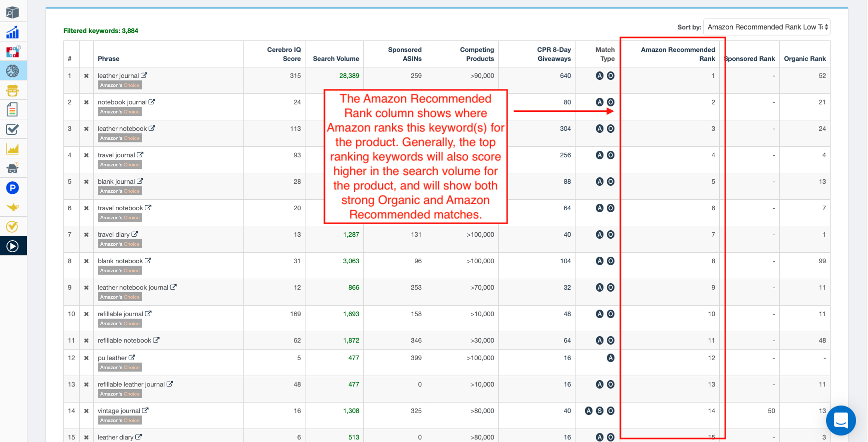
Task: Open external link for 'notebook journal'
Action: point(152,102)
